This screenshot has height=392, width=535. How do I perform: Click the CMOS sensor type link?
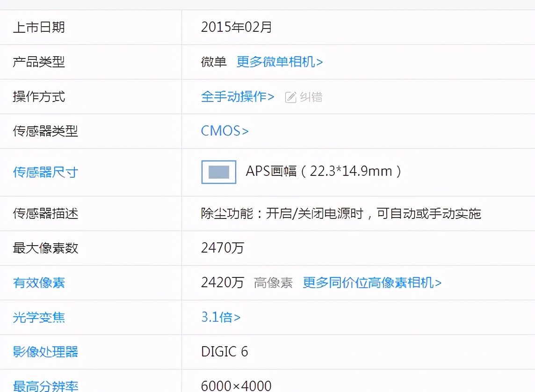(220, 131)
